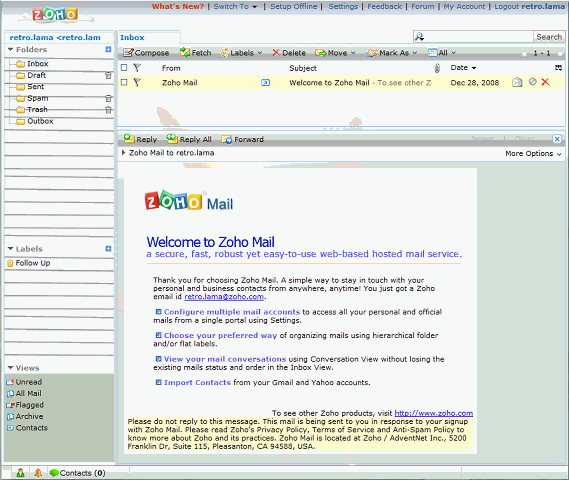The height and width of the screenshot is (480, 569).
Task: Open the Mark As dropdown
Action: [392, 53]
